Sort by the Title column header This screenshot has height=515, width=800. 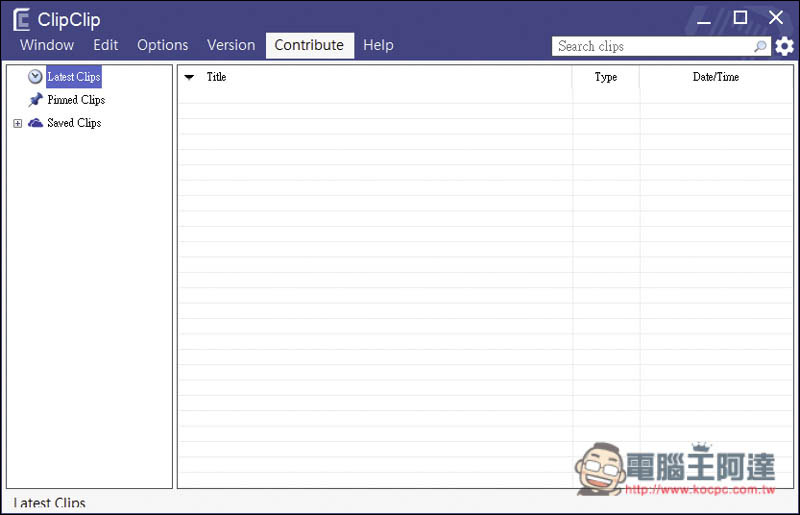click(216, 77)
